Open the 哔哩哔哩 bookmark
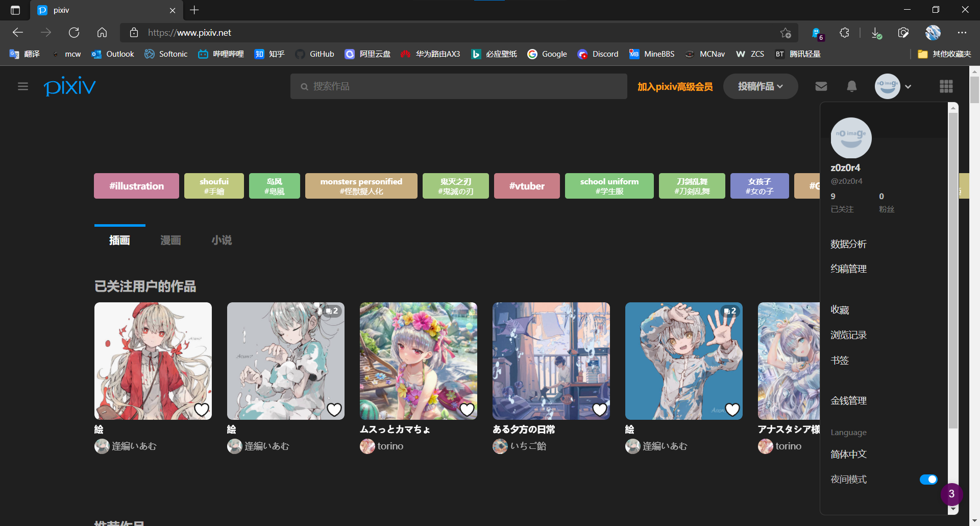980x526 pixels. 220,54
